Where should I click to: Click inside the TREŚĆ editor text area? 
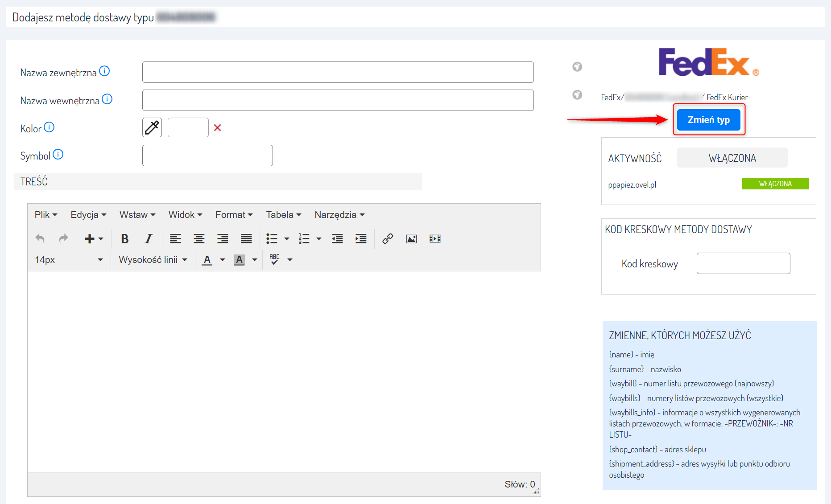coord(284,371)
